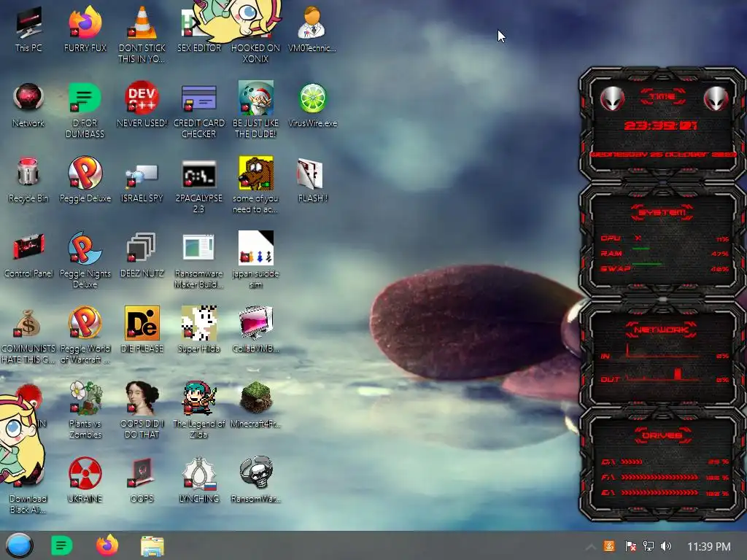Viewport: 747px width, 560px height.
Task: Open the volume speaker tray icon
Action: pos(666,546)
